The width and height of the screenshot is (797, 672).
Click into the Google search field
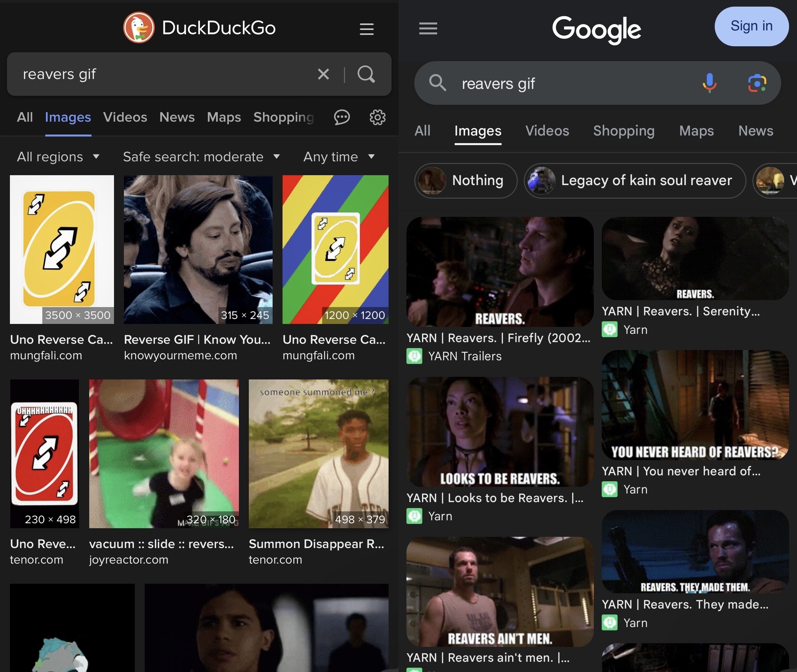pyautogui.click(x=571, y=83)
